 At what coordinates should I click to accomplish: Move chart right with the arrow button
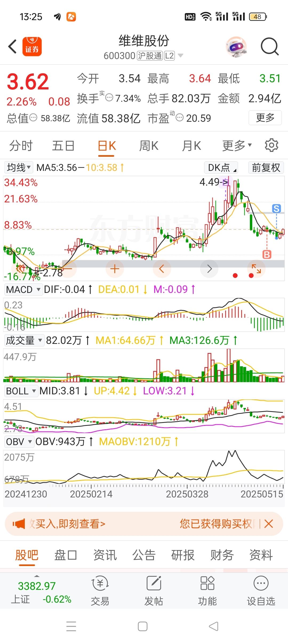click(x=209, y=269)
